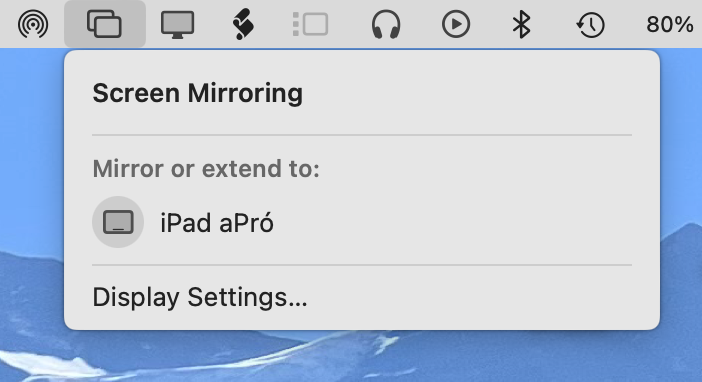Screen dimensions: 702x382
Task: Click the iPad device icon
Action: point(118,222)
